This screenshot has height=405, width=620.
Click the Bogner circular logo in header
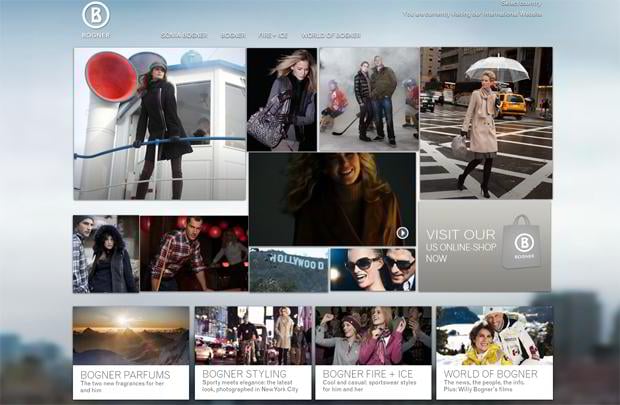(96, 15)
